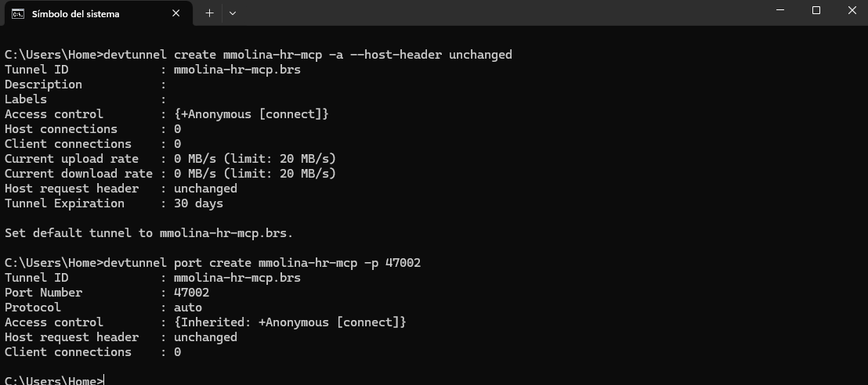Click the Port Number value 47002
The height and width of the screenshot is (385, 868).
point(191,293)
